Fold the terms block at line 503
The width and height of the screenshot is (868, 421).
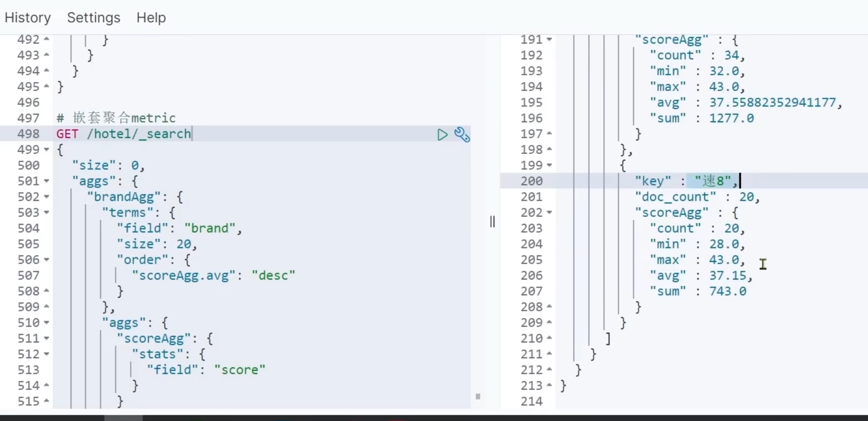(x=47, y=212)
